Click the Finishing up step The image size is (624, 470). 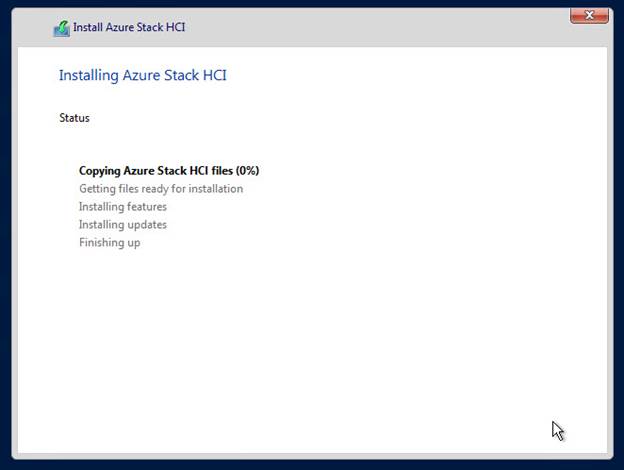109,242
